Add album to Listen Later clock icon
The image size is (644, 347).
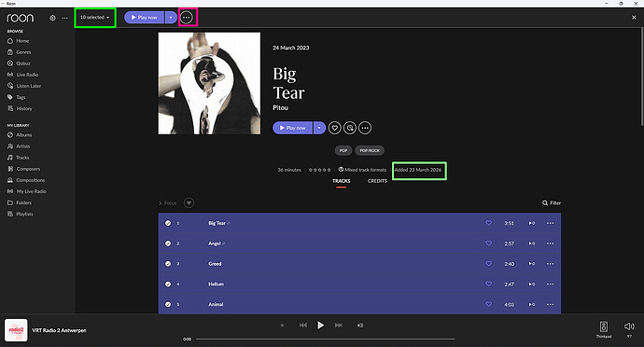pos(350,128)
